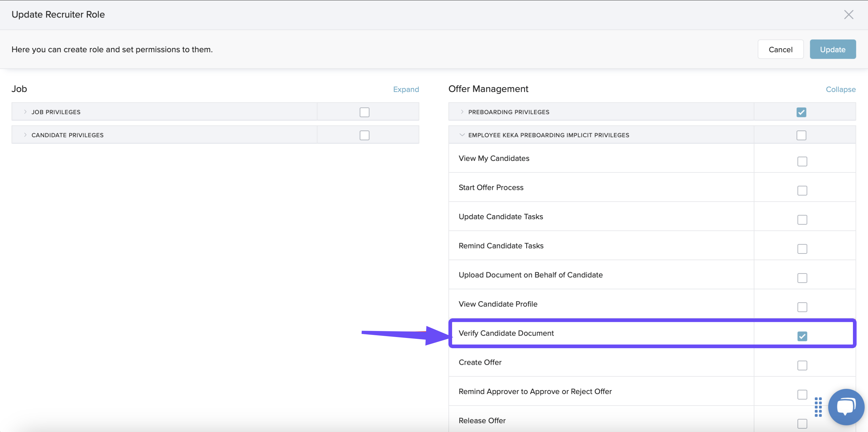Tick the Create Offer permission checkbox
This screenshot has height=432, width=868.
coord(802,365)
